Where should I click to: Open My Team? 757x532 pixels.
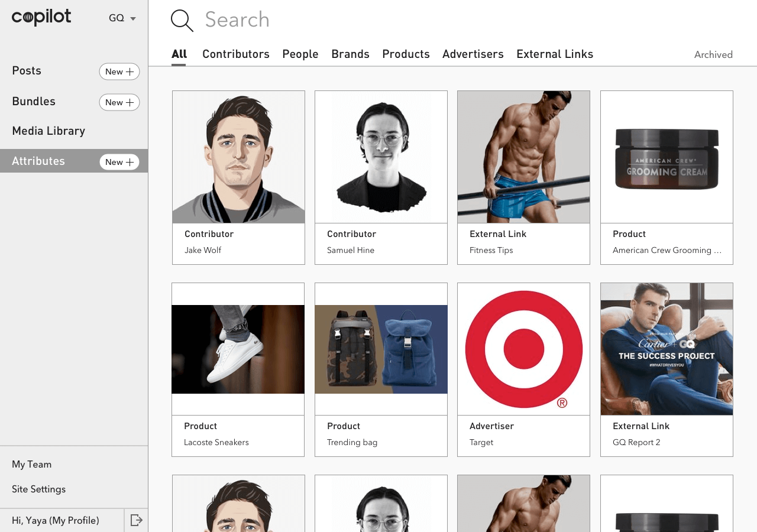32,465
